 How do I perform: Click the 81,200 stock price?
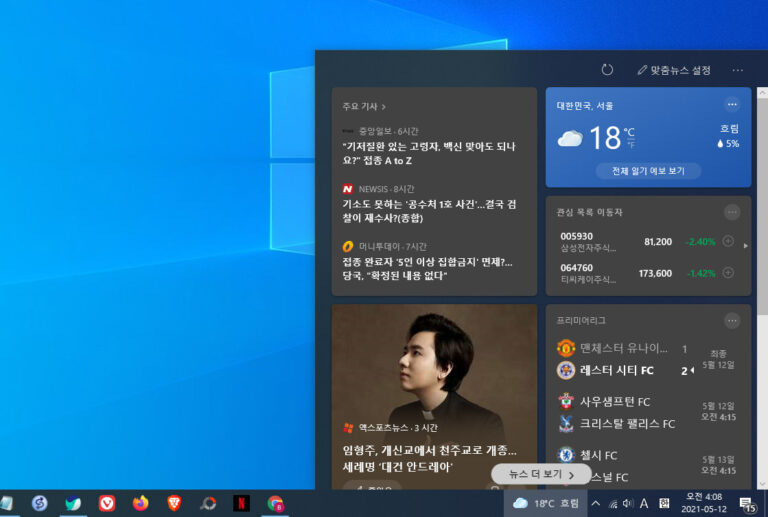coord(658,242)
